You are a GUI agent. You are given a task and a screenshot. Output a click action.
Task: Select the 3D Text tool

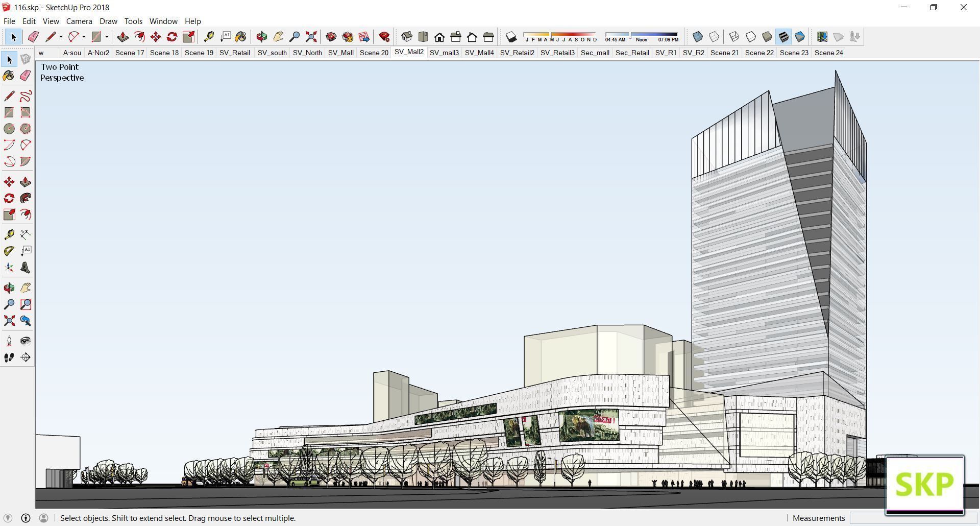tap(26, 268)
